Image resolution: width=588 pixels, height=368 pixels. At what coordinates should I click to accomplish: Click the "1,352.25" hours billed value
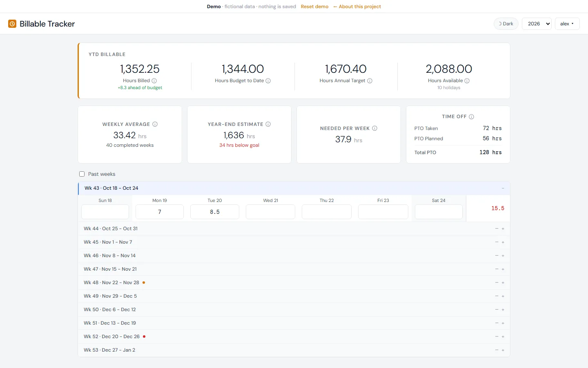coord(140,69)
